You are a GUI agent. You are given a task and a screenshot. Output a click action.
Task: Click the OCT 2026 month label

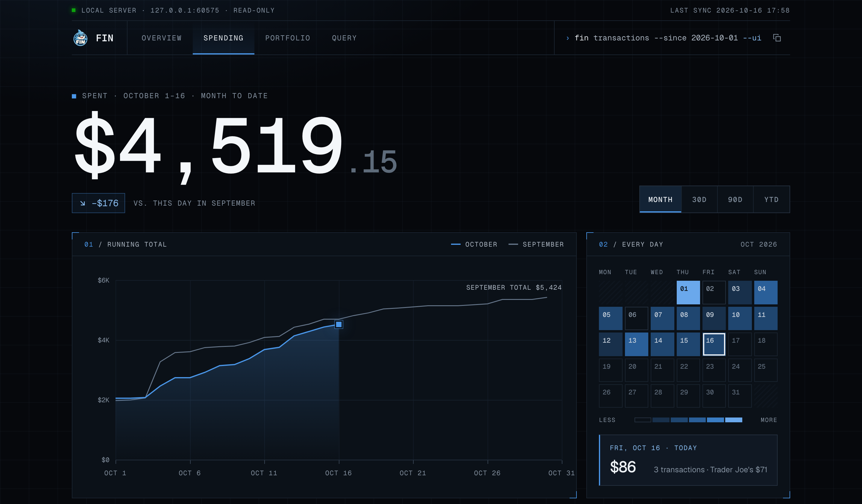(759, 245)
